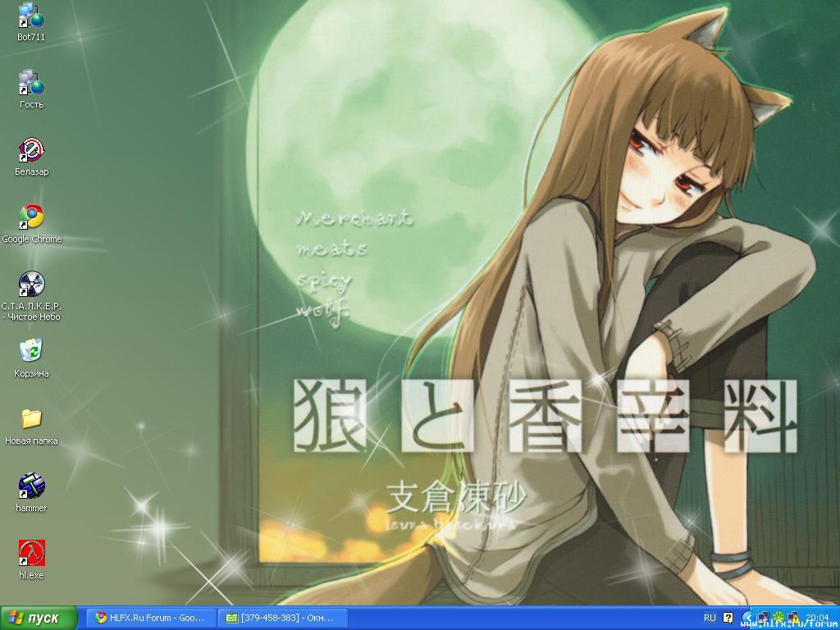This screenshot has height=630, width=840.
Task: Click the network connection tray icon beside the arrow
Action: click(x=765, y=619)
